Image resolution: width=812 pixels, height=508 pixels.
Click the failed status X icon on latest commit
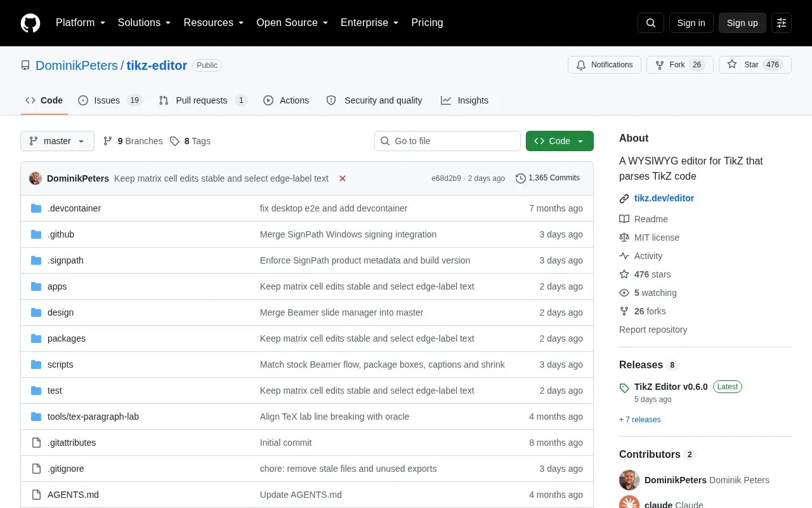343,178
